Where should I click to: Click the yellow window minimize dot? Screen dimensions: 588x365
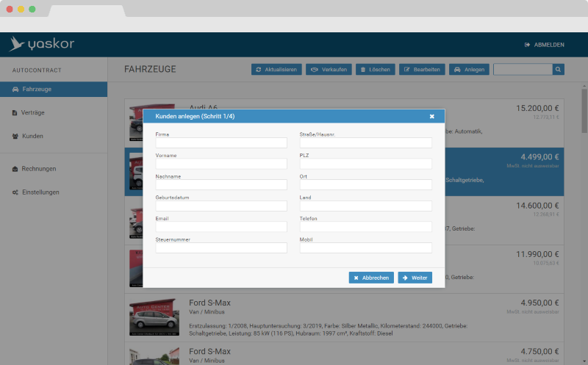21,9
